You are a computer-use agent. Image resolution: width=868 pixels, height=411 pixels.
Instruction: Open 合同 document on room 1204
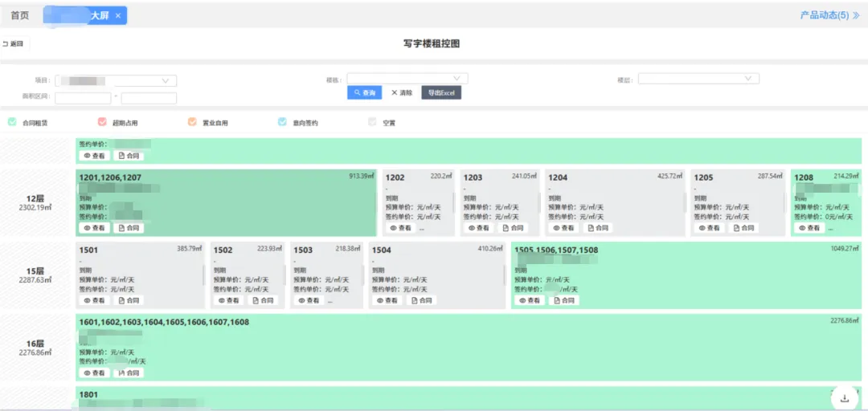(x=598, y=228)
